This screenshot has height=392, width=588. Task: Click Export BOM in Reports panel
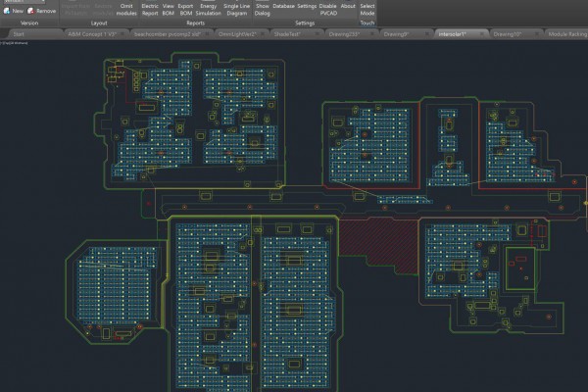pos(185,9)
